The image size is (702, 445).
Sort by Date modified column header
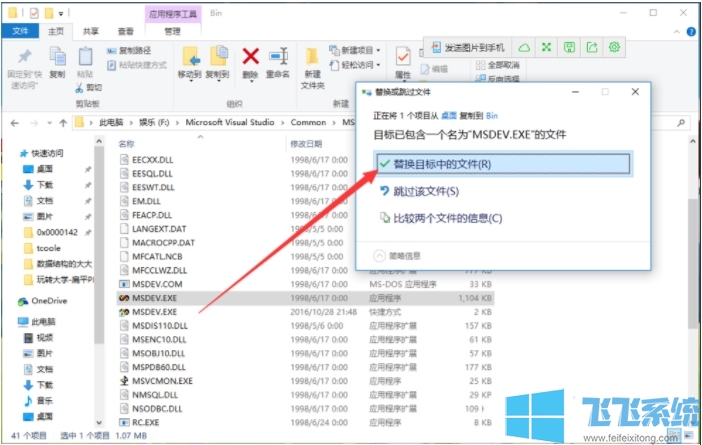tap(306, 144)
